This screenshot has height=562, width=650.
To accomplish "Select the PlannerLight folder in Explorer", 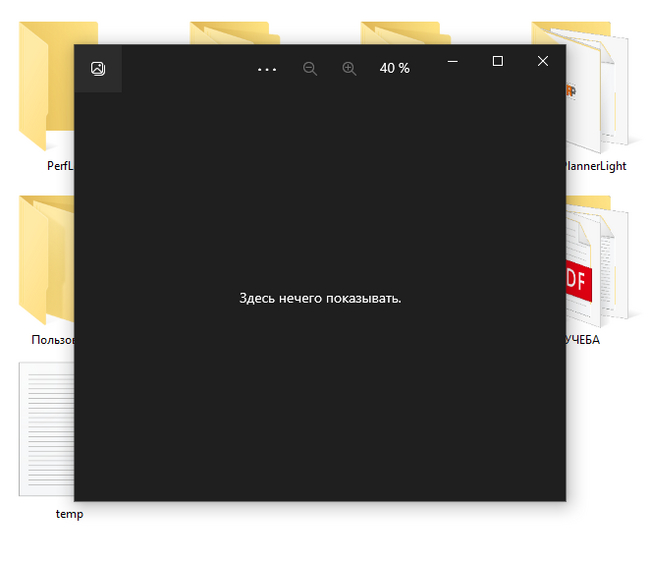I will tap(598, 87).
